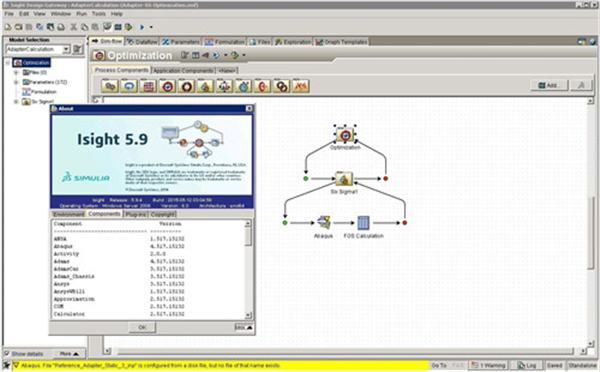The width and height of the screenshot is (600, 372).
Task: Open the Log button in status bar
Action: click(x=527, y=365)
